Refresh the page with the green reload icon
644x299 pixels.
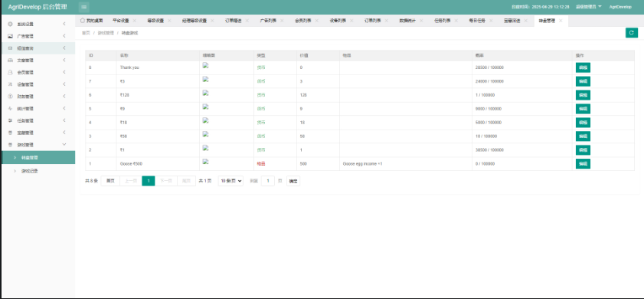[x=631, y=33]
